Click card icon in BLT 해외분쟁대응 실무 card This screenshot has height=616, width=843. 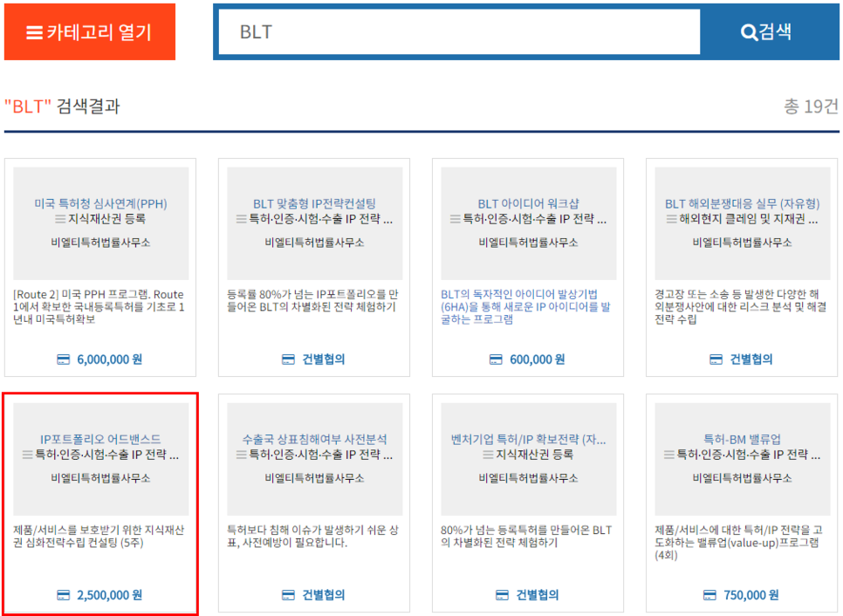pyautogui.click(x=716, y=359)
